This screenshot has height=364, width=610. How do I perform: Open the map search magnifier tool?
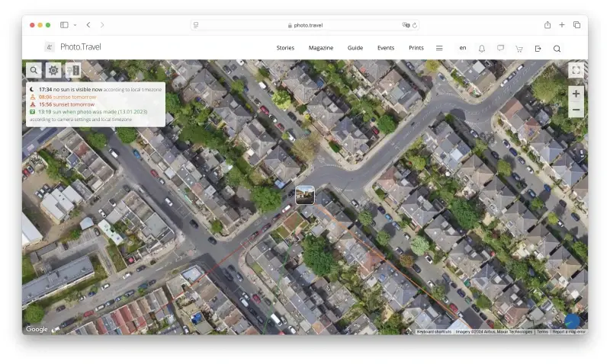tap(34, 70)
